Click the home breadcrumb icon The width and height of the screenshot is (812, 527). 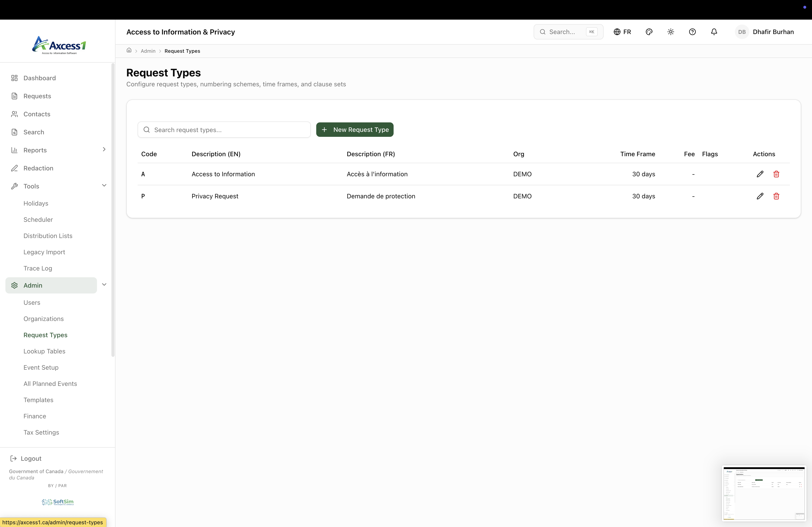coord(129,50)
